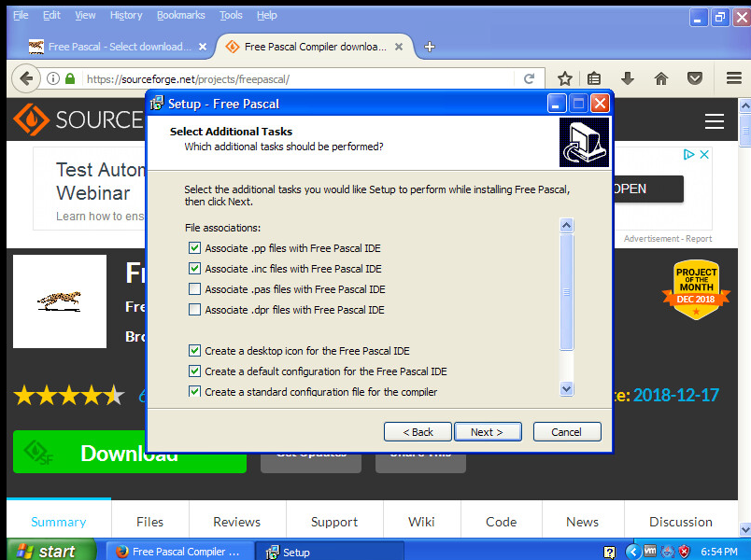The height and width of the screenshot is (560, 751).
Task: Open the Bookmarks menu
Action: [x=180, y=15]
